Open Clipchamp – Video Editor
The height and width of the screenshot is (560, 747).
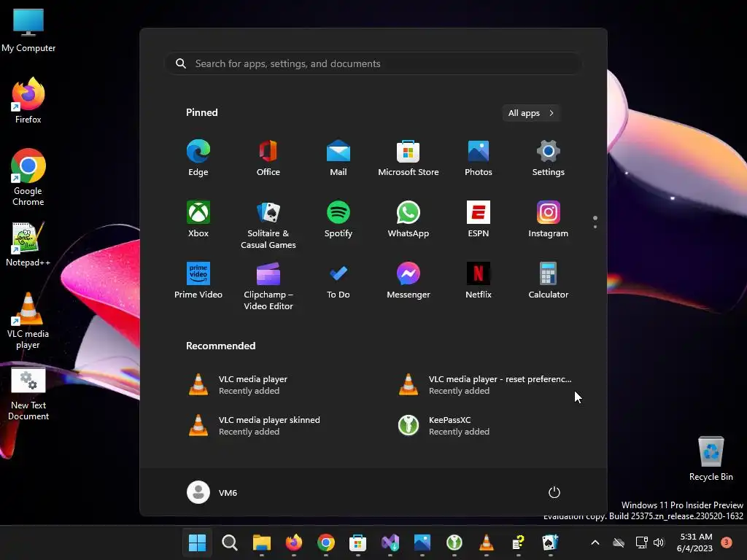(x=268, y=286)
